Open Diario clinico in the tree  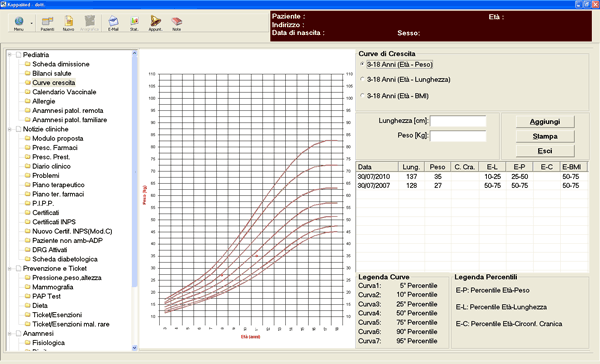pyautogui.click(x=51, y=166)
